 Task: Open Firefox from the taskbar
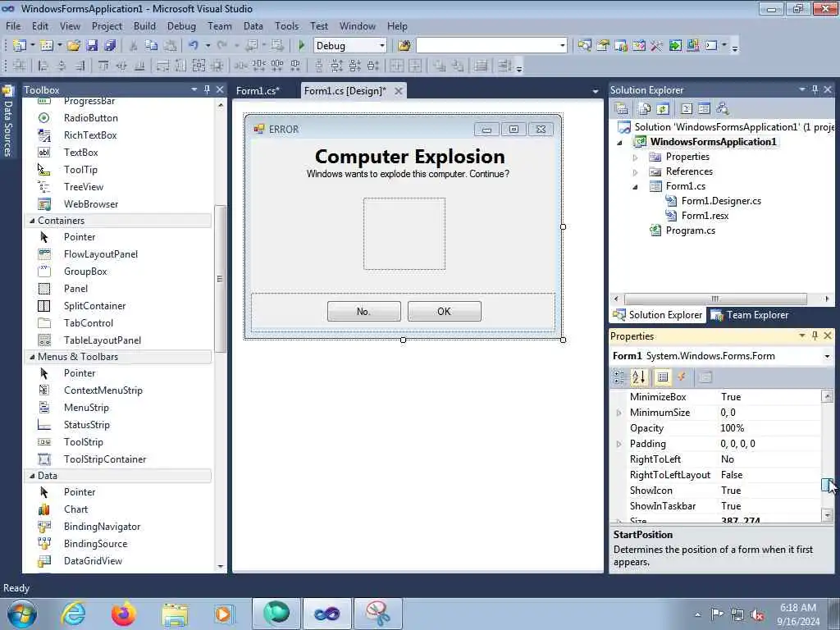[x=124, y=614]
